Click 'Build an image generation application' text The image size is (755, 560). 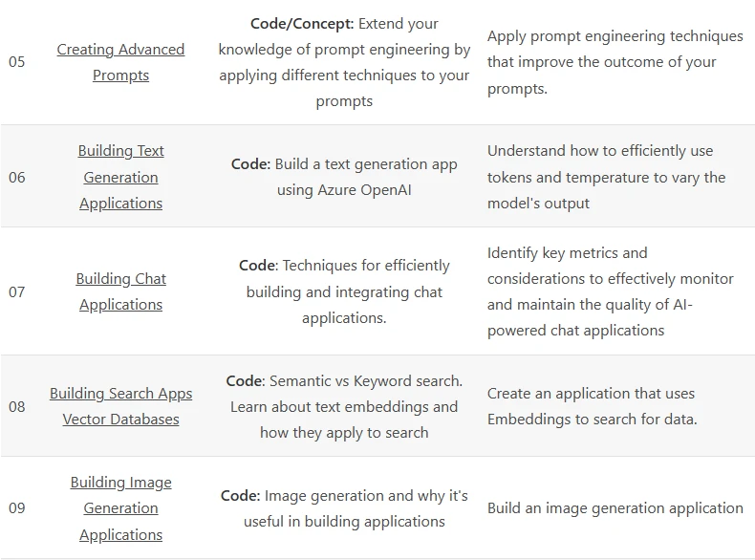click(x=615, y=508)
